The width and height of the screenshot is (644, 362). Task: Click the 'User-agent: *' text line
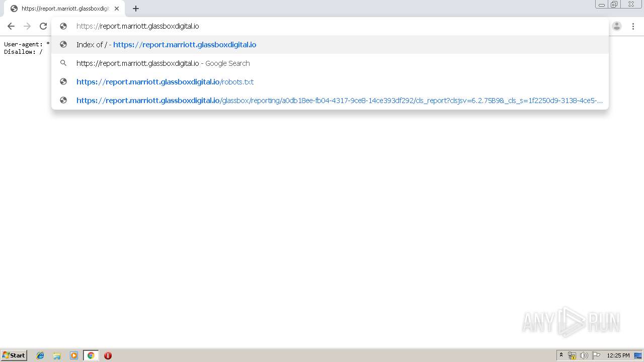(x=27, y=44)
